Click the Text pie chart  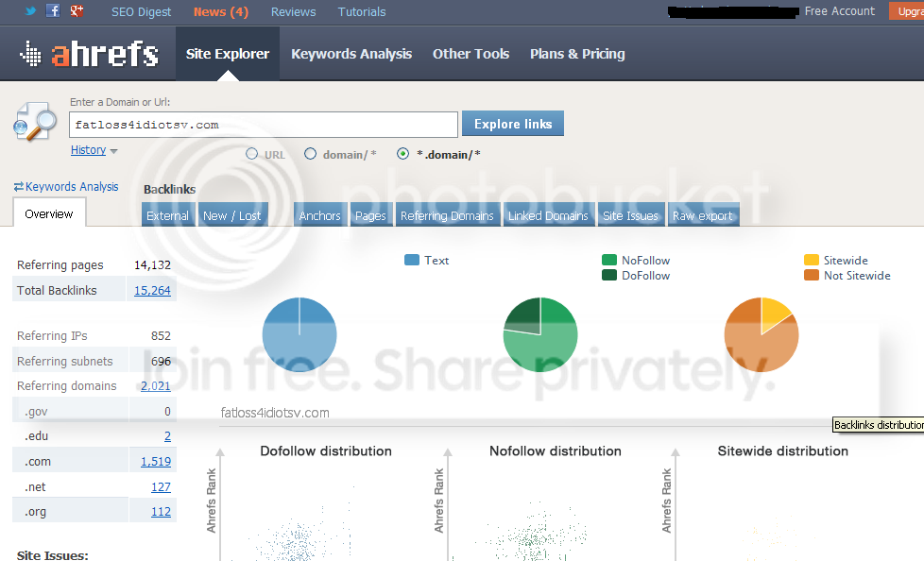299,334
